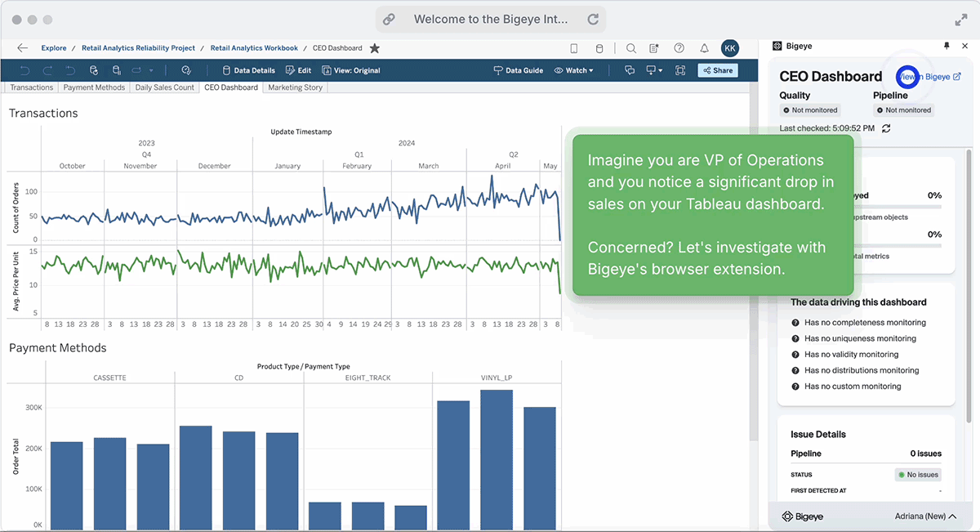Screen dimensions: 980x532
Task: Select the CEO Dashboard tab
Action: [x=231, y=87]
